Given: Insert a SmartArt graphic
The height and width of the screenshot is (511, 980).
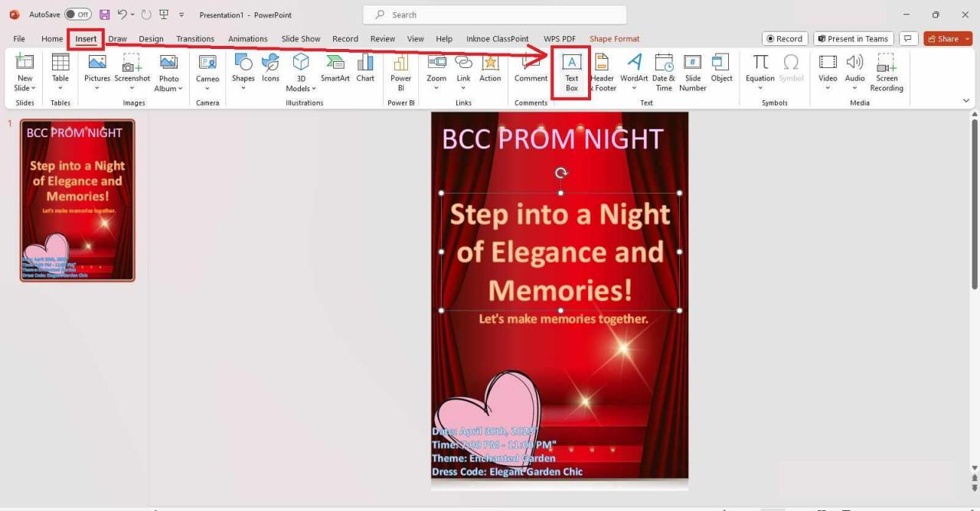Looking at the screenshot, I should pos(335,69).
